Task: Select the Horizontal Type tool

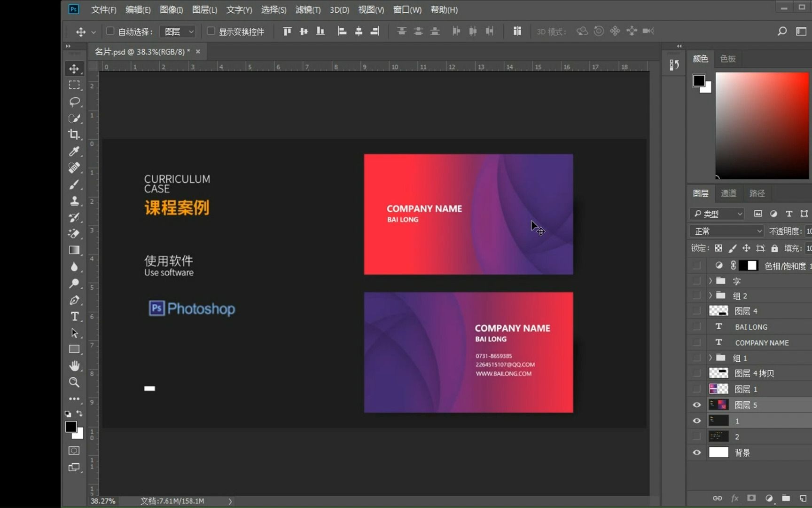Action: click(x=74, y=317)
